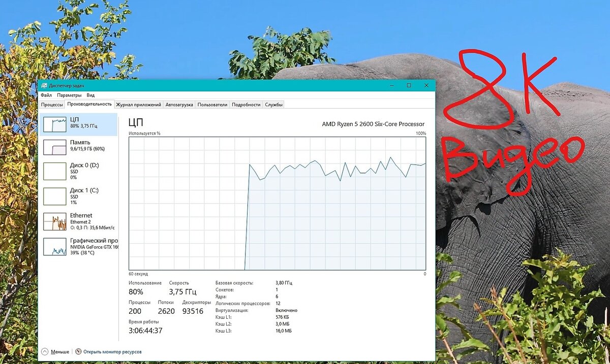Open the Открыть монитор ресурсов link
The image size is (610, 364).
[112, 351]
